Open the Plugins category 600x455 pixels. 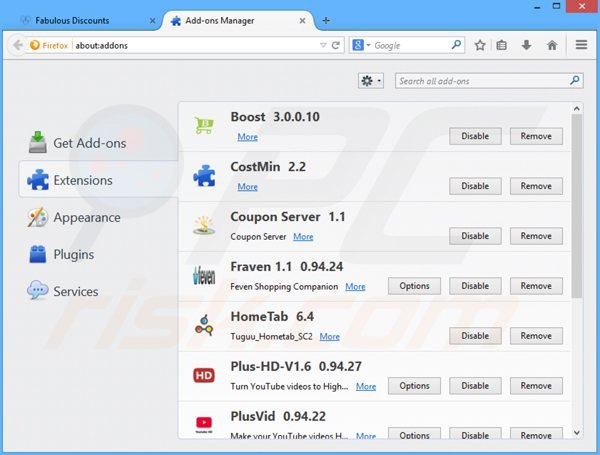(98, 254)
